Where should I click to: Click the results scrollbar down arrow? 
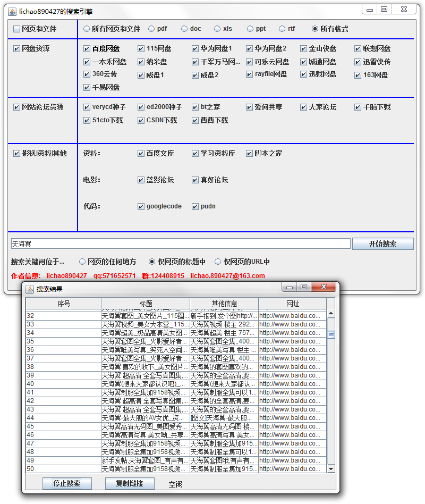click(x=331, y=469)
